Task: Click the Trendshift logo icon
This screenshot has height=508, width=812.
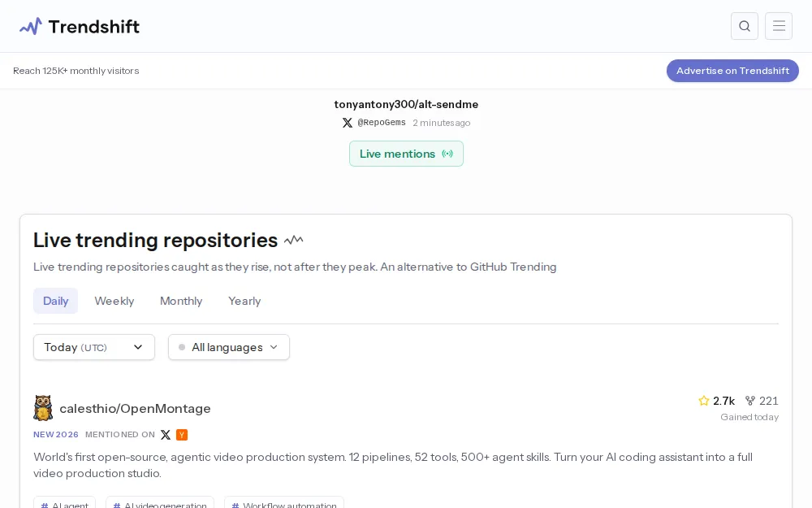Action: (31, 27)
